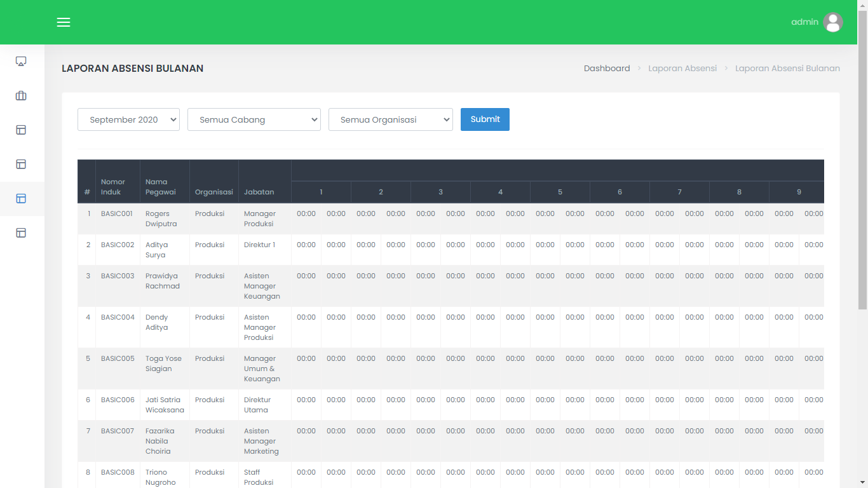Click the Nomor Induk column header
Screen dimensions: 868x488
coord(113,187)
